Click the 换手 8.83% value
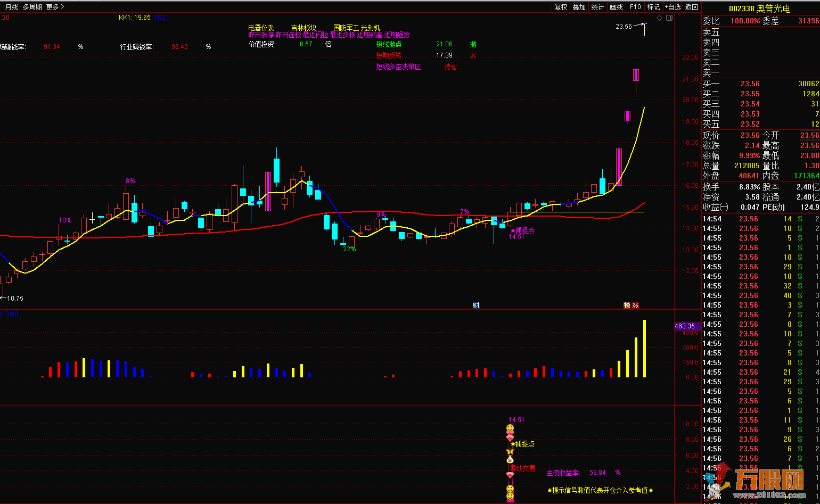 point(749,187)
